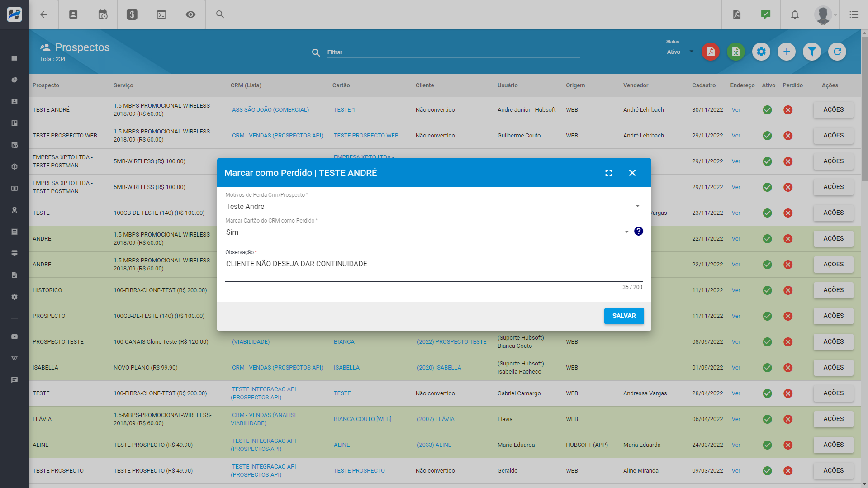The width and height of the screenshot is (868, 488).
Task: Click AÇÕES for FLÁVIA row
Action: tap(833, 419)
